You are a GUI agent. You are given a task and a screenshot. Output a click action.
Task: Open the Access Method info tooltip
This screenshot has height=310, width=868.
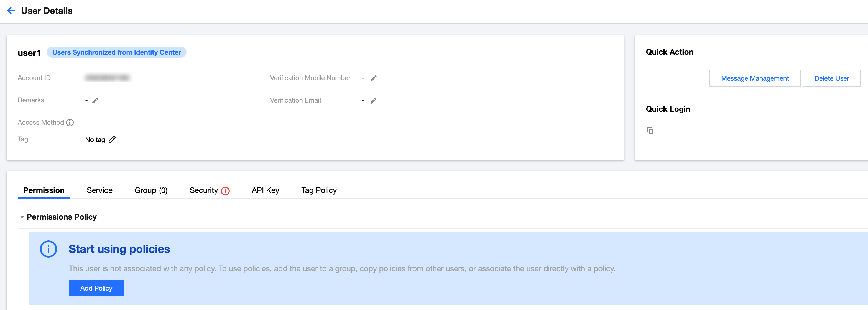70,122
